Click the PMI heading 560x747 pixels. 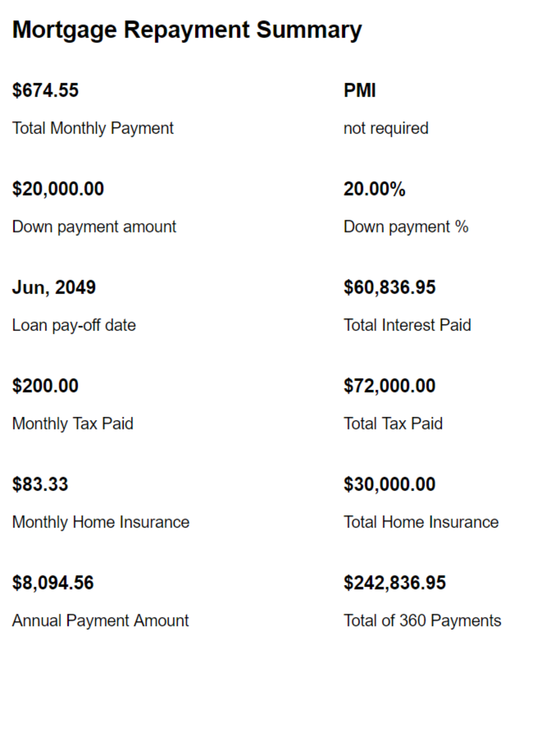(x=359, y=90)
